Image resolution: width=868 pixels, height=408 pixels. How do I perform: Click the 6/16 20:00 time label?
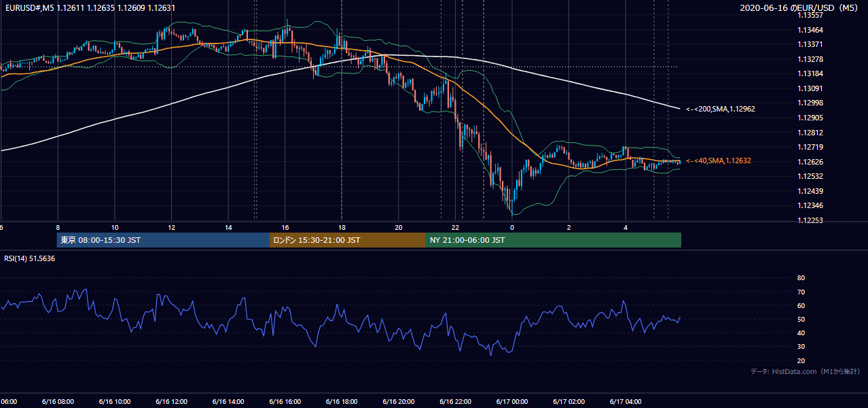click(x=398, y=401)
